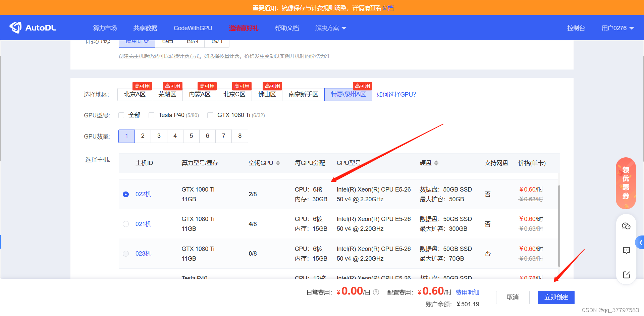Click 内存: 30GB in the 022机 row
Screen dimensions: 644x316
[x=311, y=199]
